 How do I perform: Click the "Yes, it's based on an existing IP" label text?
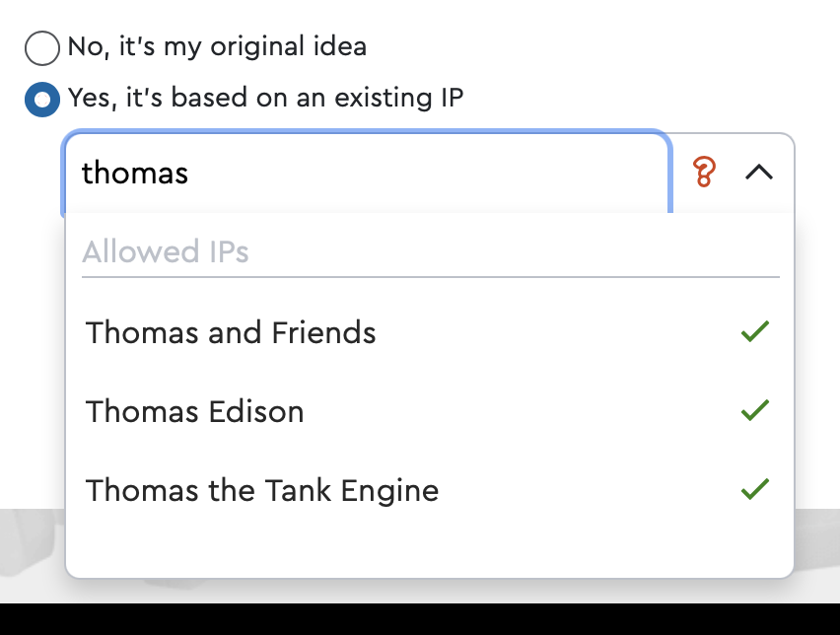pos(265,98)
